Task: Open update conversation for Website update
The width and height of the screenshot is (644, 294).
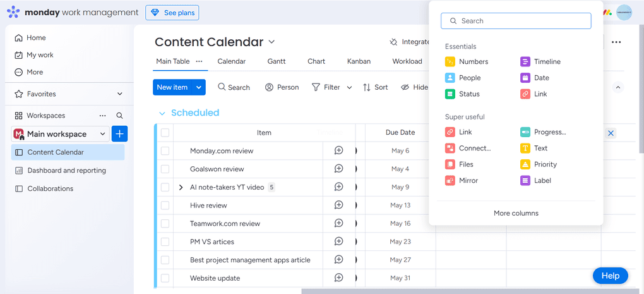Action: [338, 278]
